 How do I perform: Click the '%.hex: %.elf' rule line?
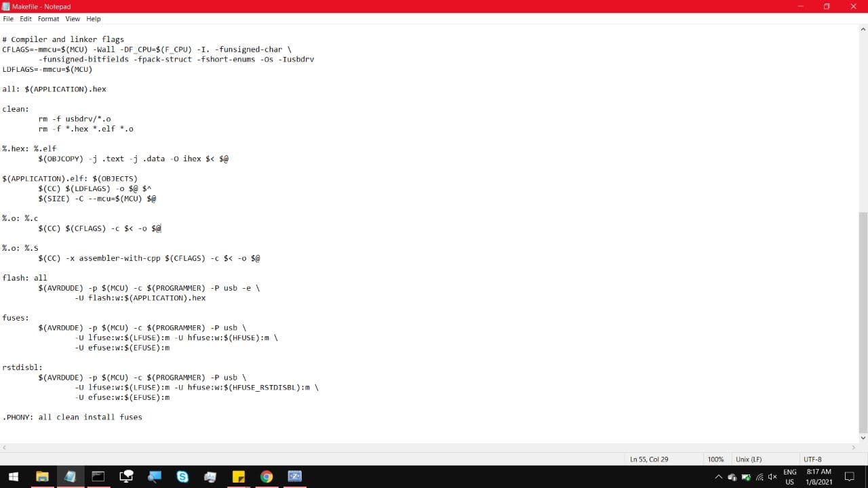29,148
